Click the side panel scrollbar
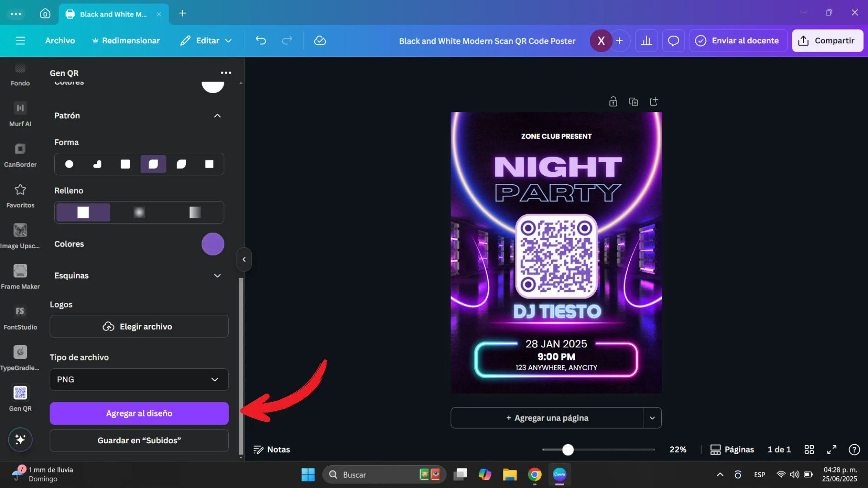Image resolution: width=868 pixels, height=488 pixels. pos(241,367)
